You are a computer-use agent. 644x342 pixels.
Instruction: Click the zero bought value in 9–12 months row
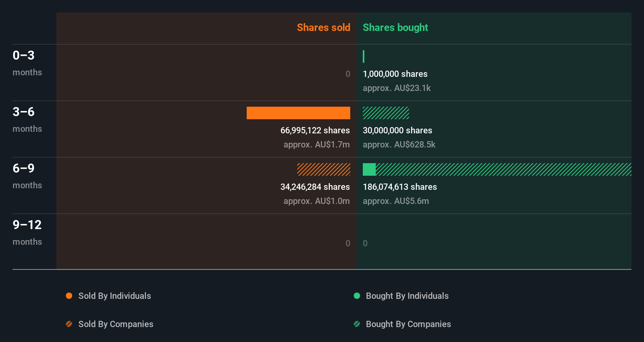pyautogui.click(x=365, y=243)
